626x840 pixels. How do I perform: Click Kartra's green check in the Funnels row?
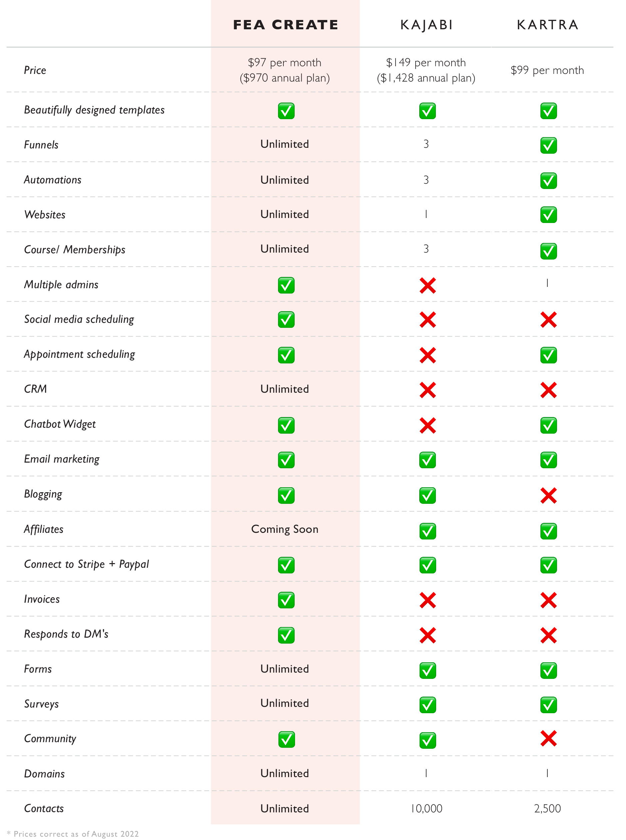pos(548,145)
